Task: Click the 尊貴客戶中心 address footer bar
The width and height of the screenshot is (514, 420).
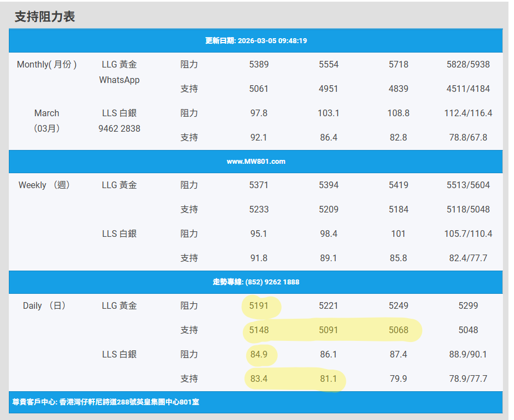Action: (x=106, y=402)
